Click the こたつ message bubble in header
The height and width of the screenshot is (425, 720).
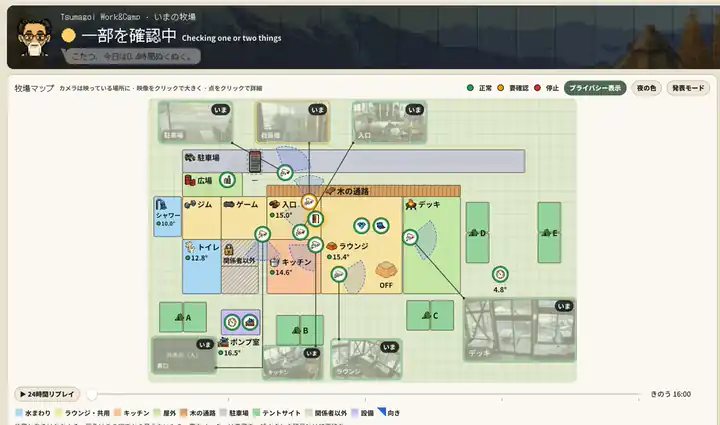pos(132,56)
